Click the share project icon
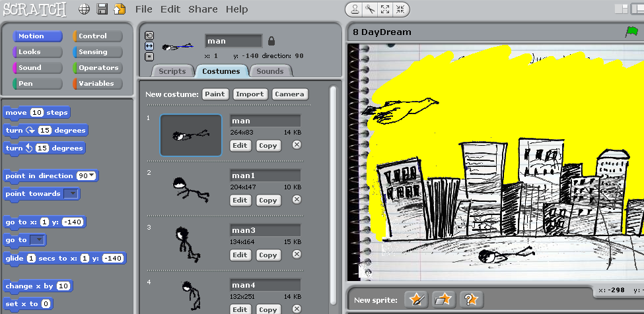644x314 pixels. coord(120,9)
